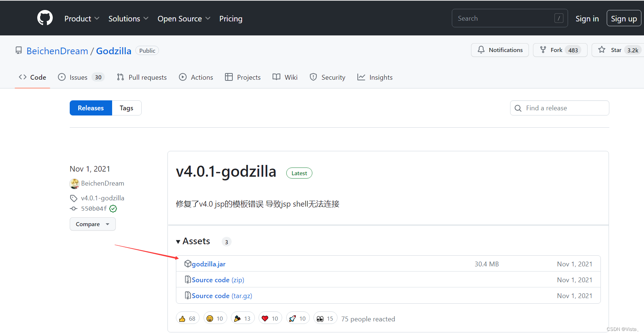The width and height of the screenshot is (644, 335).
Task: Select the Code tab
Action: [32, 77]
